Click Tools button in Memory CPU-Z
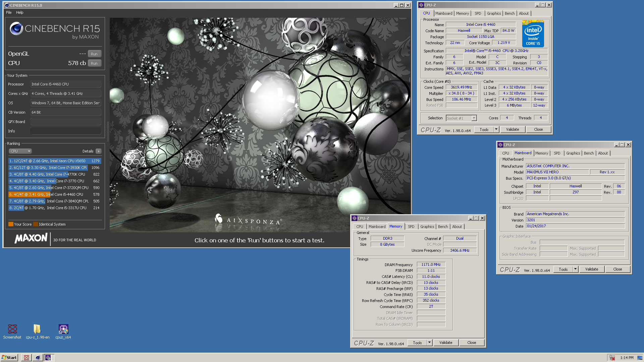Viewport: 644px width, 362px height. pyautogui.click(x=417, y=343)
